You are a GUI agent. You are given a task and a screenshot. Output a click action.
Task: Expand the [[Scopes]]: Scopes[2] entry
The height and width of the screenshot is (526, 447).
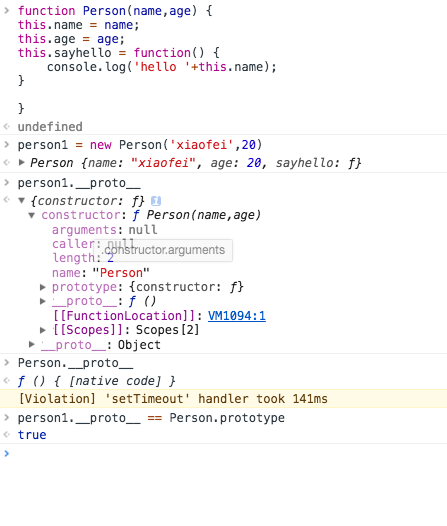pos(43,330)
